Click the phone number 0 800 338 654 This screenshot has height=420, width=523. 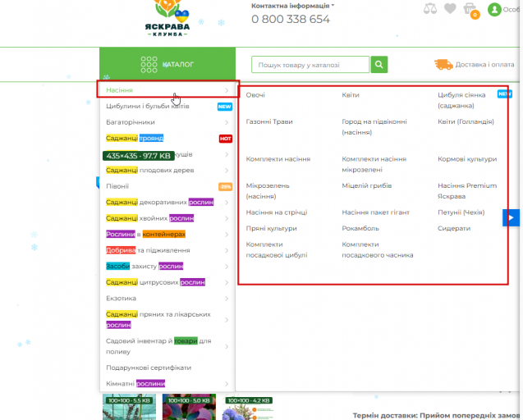tap(291, 19)
